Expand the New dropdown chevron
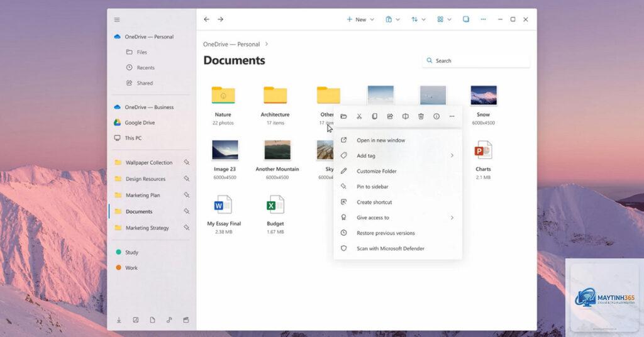The image size is (644, 337). pyautogui.click(x=372, y=19)
